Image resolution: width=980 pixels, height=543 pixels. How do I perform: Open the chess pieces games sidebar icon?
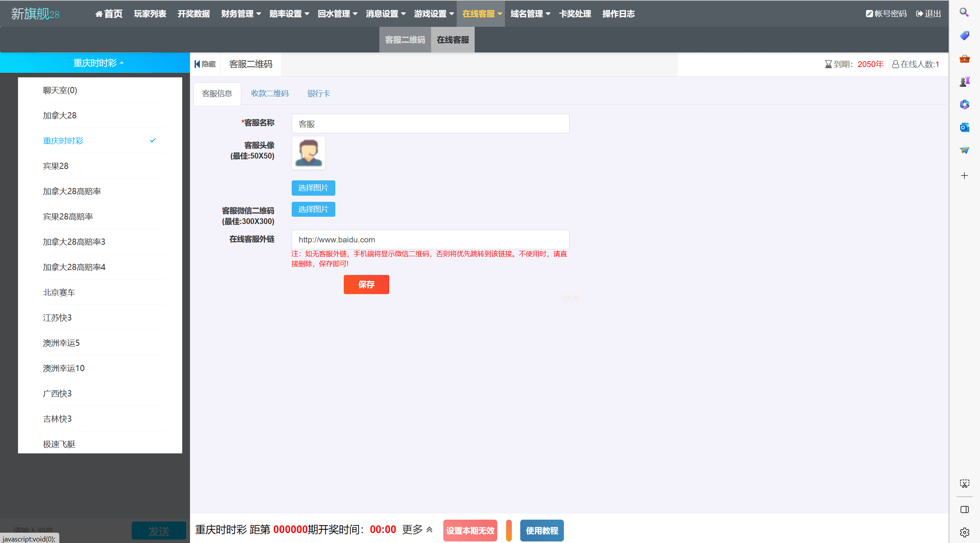click(x=964, y=82)
